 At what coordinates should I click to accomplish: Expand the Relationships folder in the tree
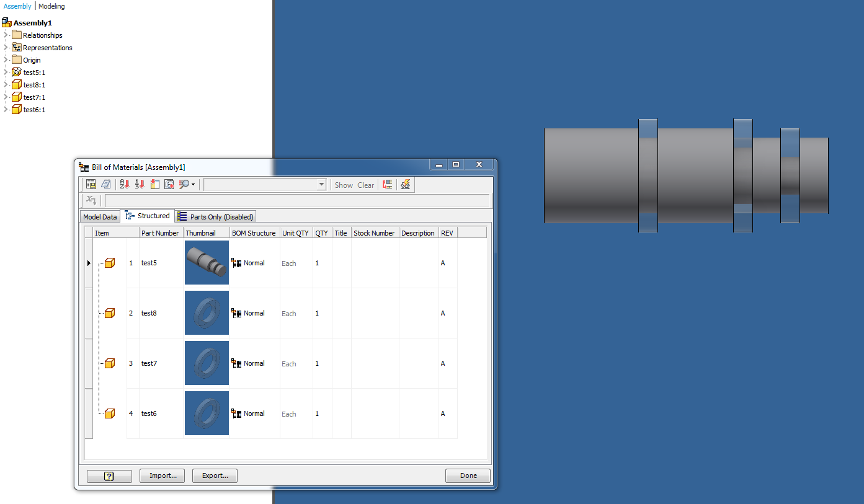tap(6, 35)
